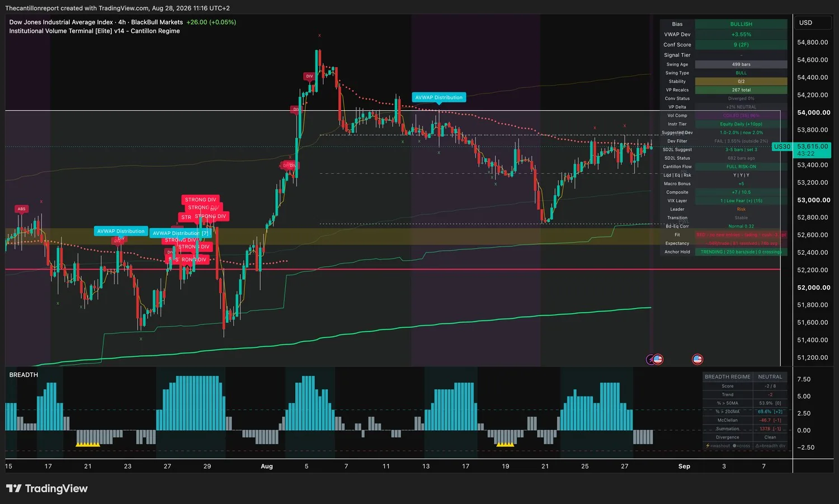Select the BREADTH pane label
Viewport: 839px width, 504px height.
pyautogui.click(x=23, y=375)
